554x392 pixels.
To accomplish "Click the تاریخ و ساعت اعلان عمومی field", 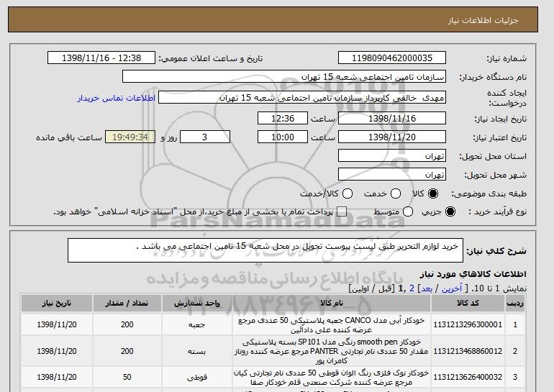I will point(101,58).
